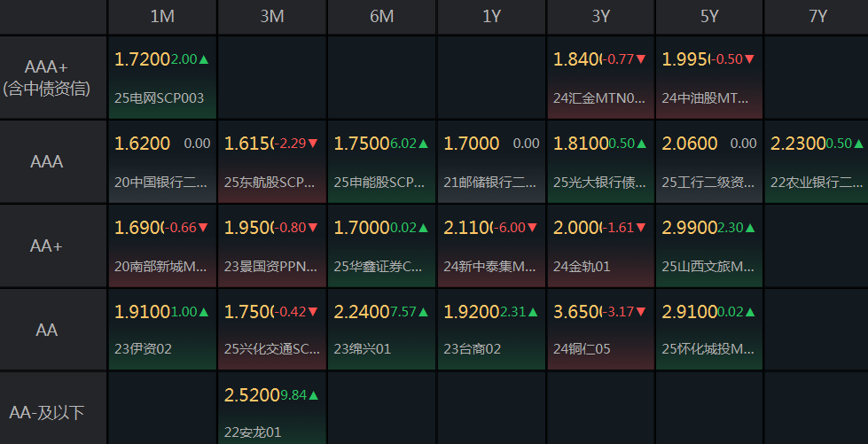Click red down arrow in 24新中泰集M cell
868x444 pixels.
pyautogui.click(x=532, y=228)
